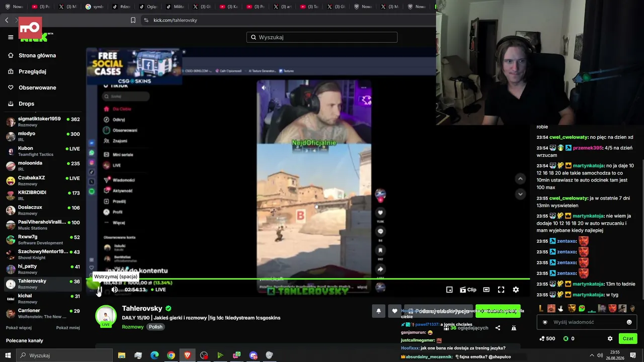
Task: Open the mlodyo channel in the sidebar
Action: pyautogui.click(x=43, y=136)
